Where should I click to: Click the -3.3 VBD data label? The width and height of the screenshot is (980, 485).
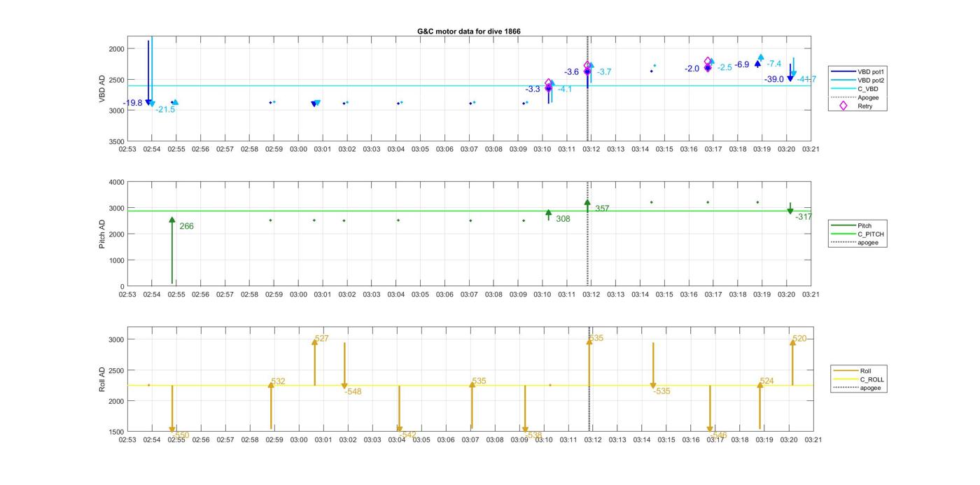(x=533, y=89)
